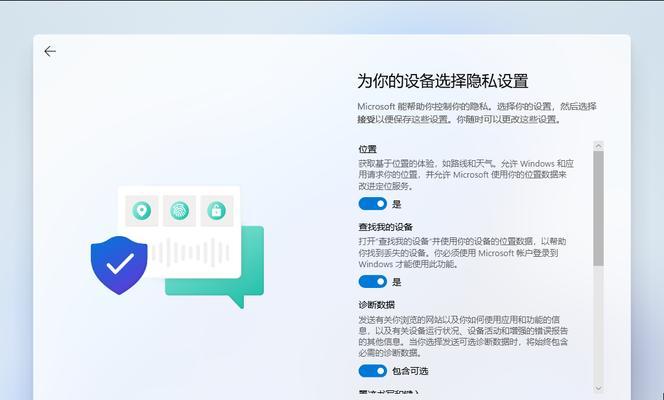
Task: Click the blue shield checkmark icon
Action: pos(119,265)
